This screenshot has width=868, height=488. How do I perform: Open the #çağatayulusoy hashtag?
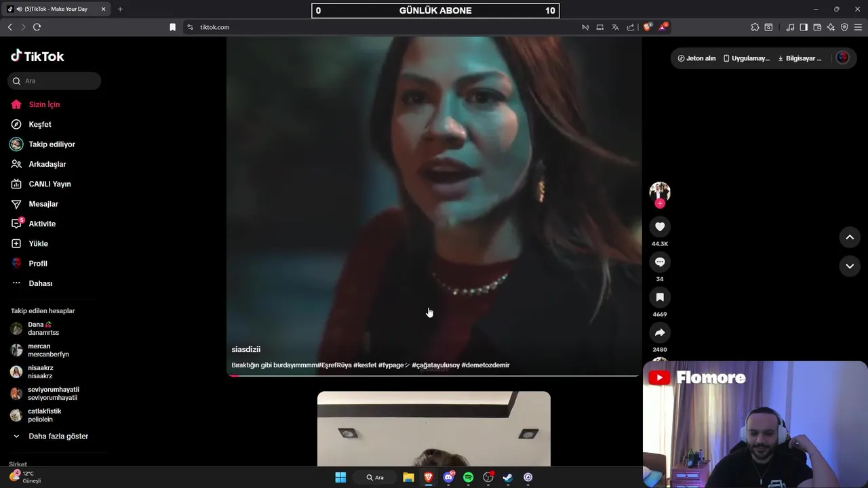click(x=435, y=365)
